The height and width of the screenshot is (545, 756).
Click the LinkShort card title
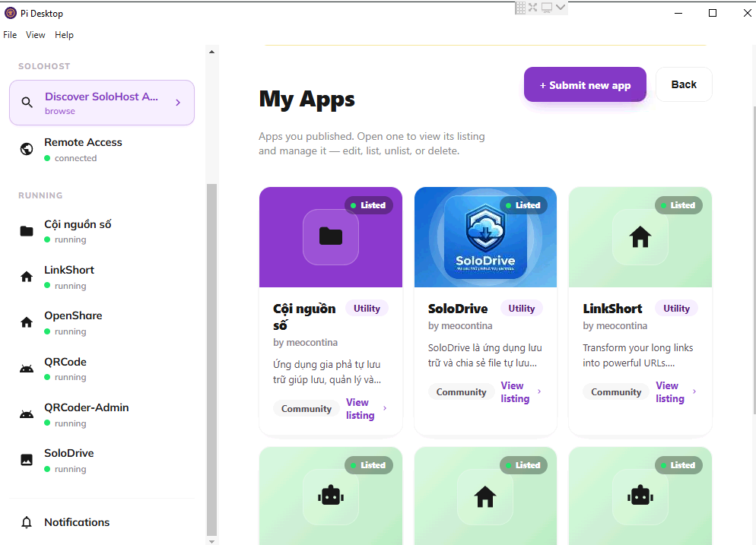[612, 309]
